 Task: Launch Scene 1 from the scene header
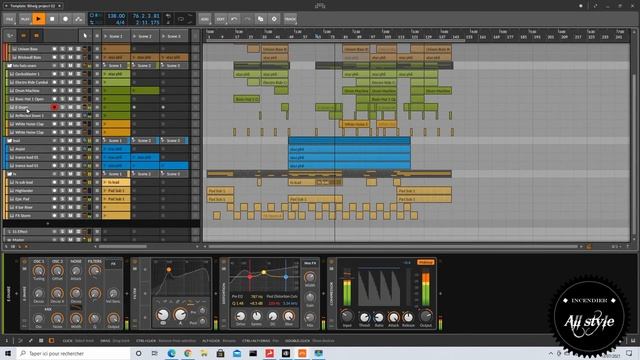coord(106,36)
